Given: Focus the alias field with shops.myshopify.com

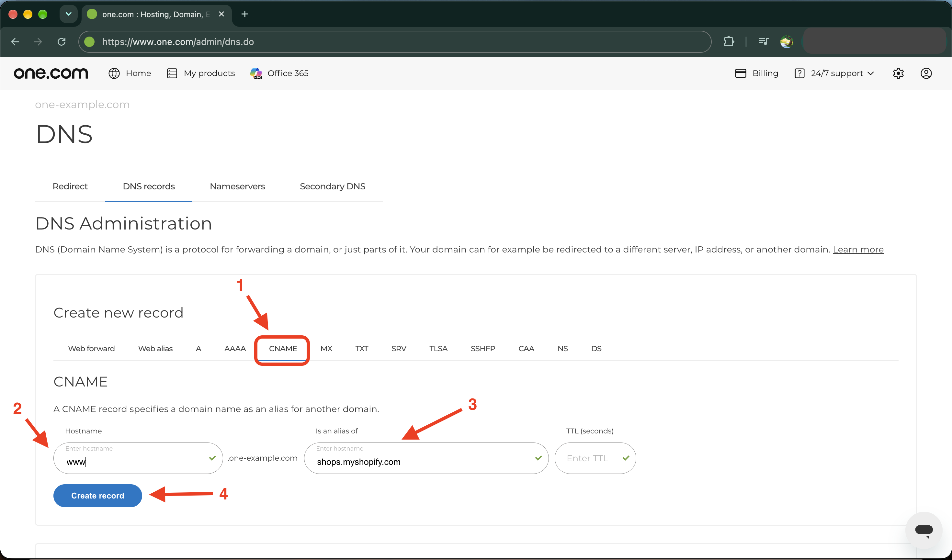Looking at the screenshot, I should [426, 458].
